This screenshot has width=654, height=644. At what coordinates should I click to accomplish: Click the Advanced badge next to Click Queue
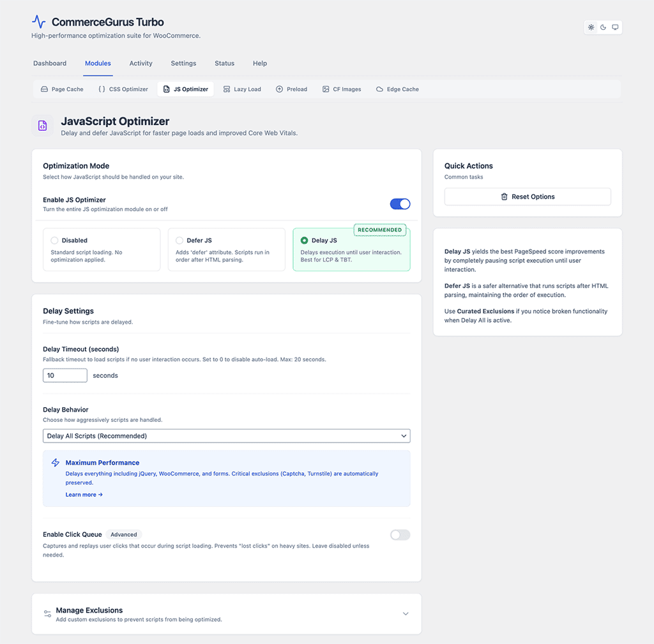pyautogui.click(x=123, y=535)
